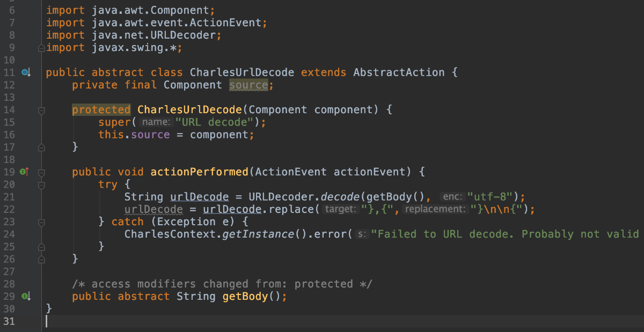Screen dimensions: 644x332
Task: Click the italic 'decode' method call on line 21
Action: [x=340, y=197]
